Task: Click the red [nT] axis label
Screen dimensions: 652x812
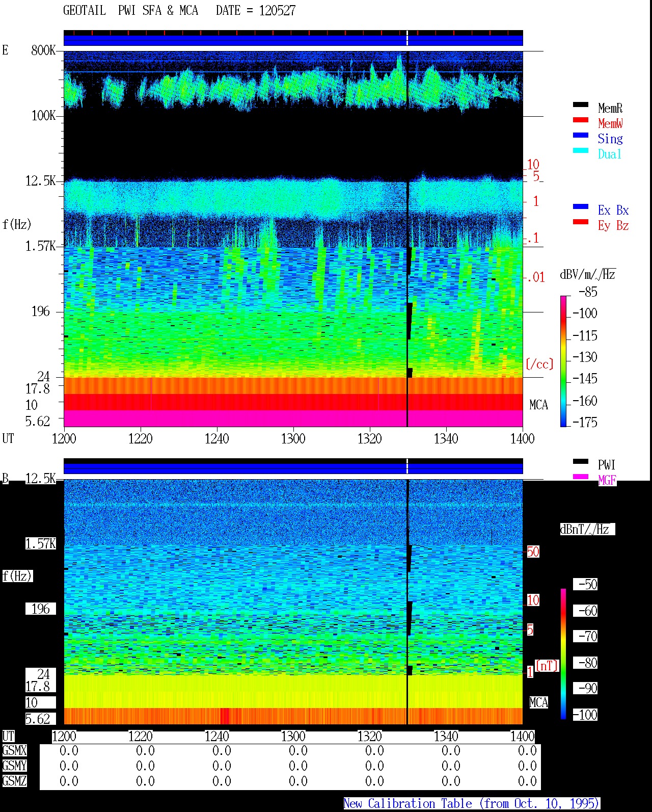Action: [x=547, y=666]
